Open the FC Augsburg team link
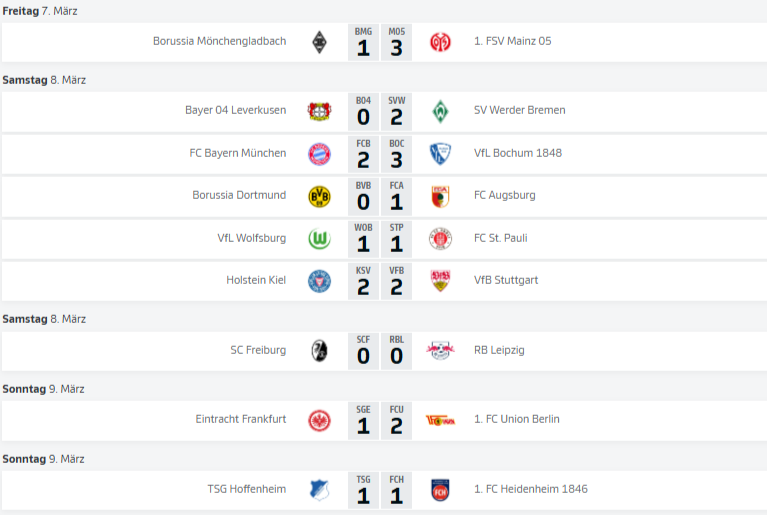Image resolution: width=767 pixels, height=515 pixels. pyautogui.click(x=504, y=196)
